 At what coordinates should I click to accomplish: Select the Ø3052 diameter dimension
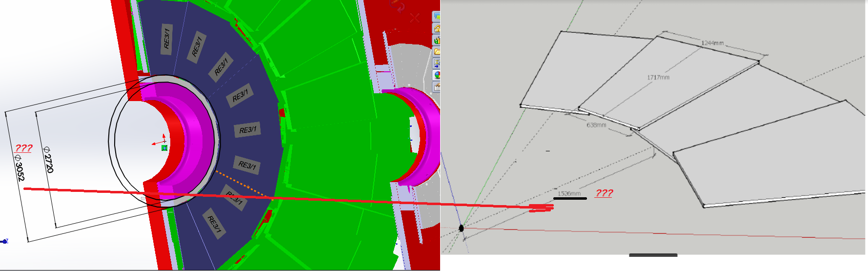click(x=19, y=168)
